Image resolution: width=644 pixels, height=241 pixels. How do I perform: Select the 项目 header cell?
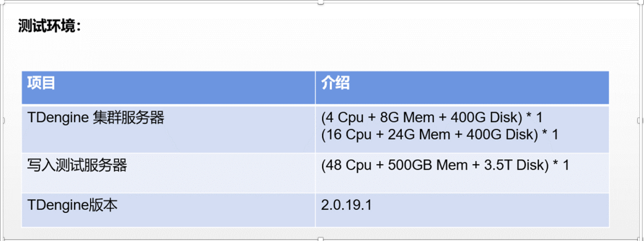coord(168,88)
